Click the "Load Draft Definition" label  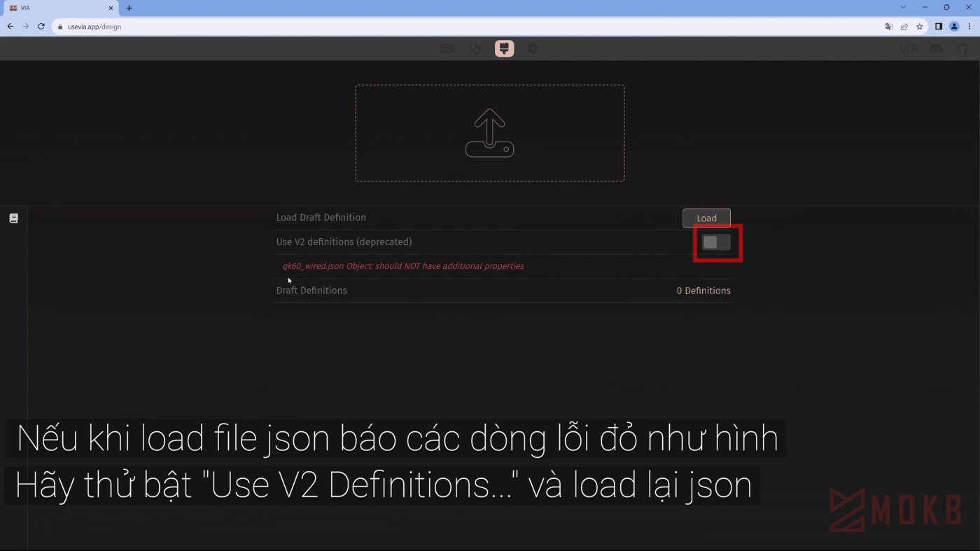pyautogui.click(x=321, y=218)
